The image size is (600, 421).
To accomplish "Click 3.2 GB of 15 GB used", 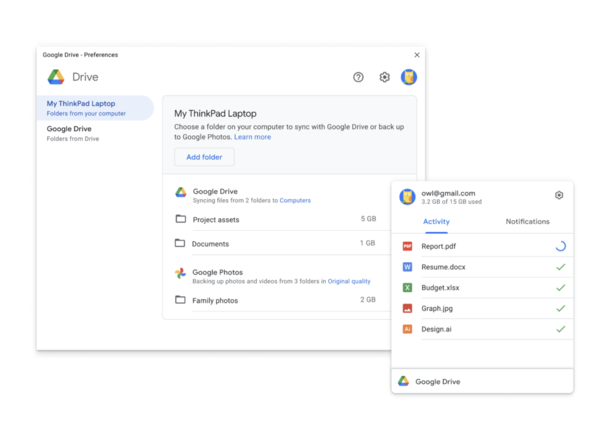I will click(x=452, y=202).
